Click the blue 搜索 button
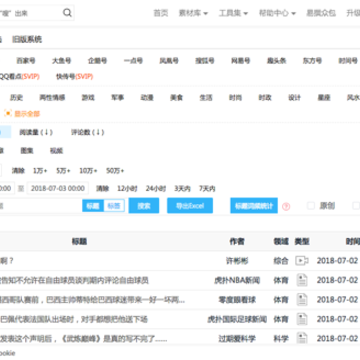 tap(144, 206)
